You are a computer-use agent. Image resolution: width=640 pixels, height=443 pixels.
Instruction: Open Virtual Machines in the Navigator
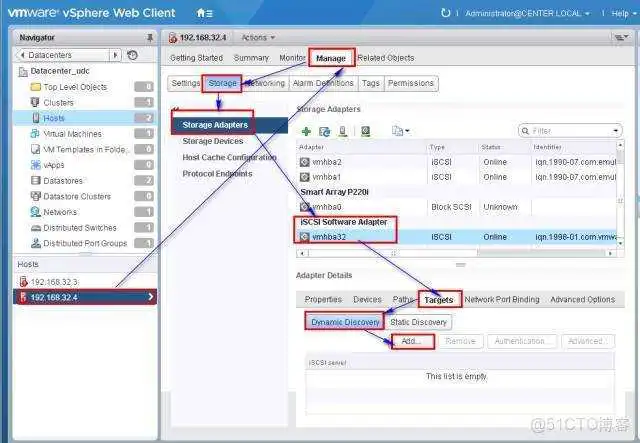point(72,133)
